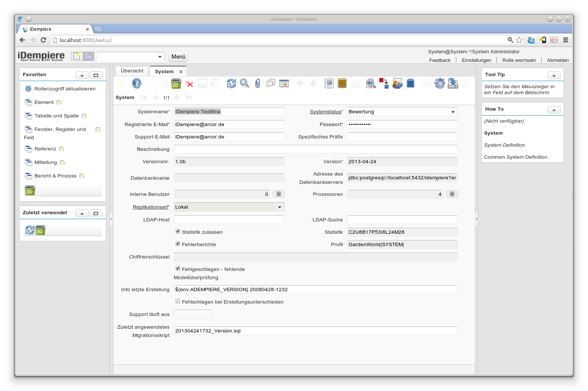Bookmark the page with the star icon
Viewport: 588px width, 391px height.
pyautogui.click(x=519, y=40)
